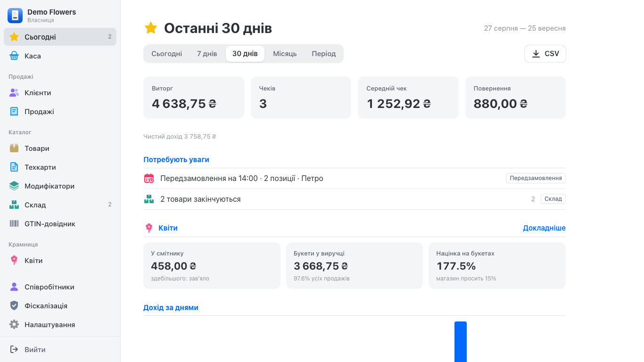Click the Передзамовлення tag button
Image resolution: width=644 pixels, height=362 pixels.
tap(536, 178)
